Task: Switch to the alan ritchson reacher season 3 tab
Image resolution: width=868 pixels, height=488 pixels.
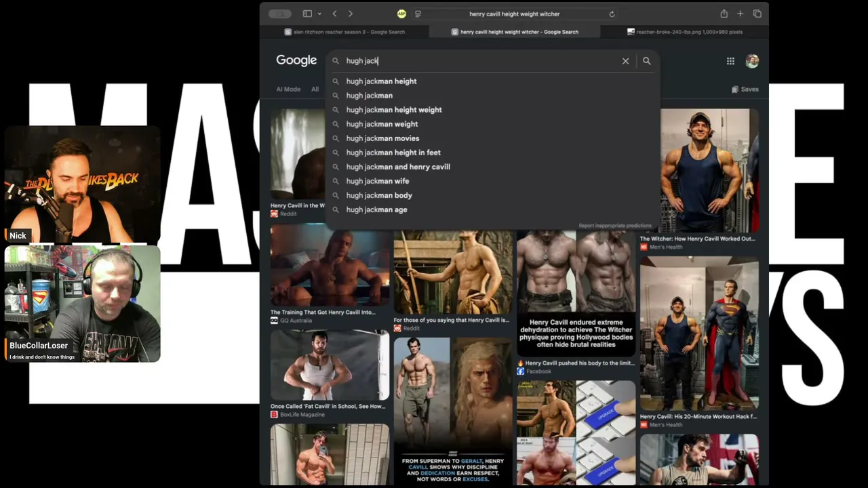Action: (x=345, y=32)
